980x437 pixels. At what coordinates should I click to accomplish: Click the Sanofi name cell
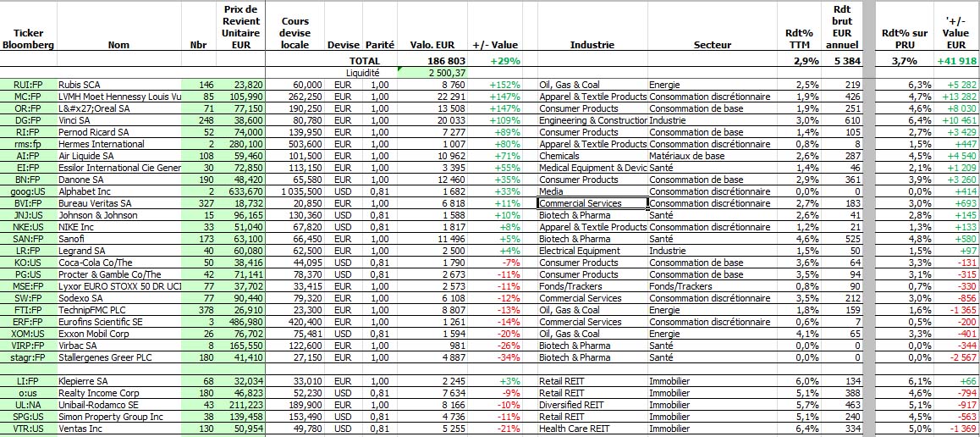[118, 239]
